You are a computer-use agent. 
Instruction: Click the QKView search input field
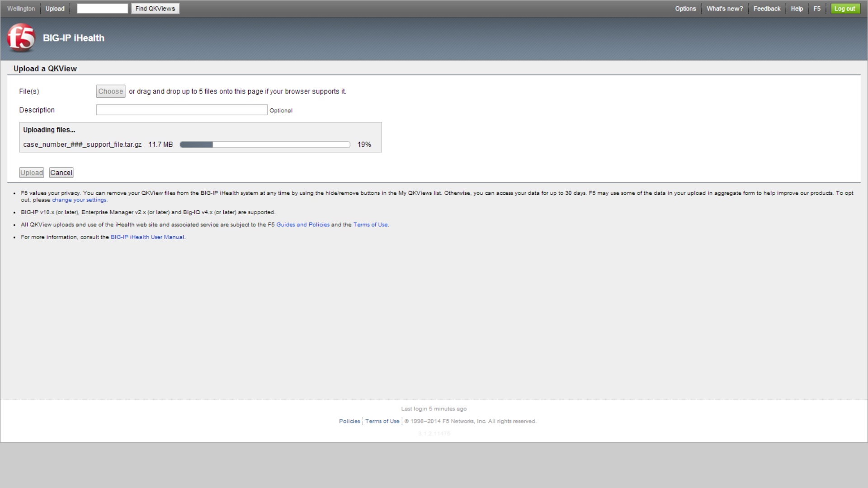(102, 9)
